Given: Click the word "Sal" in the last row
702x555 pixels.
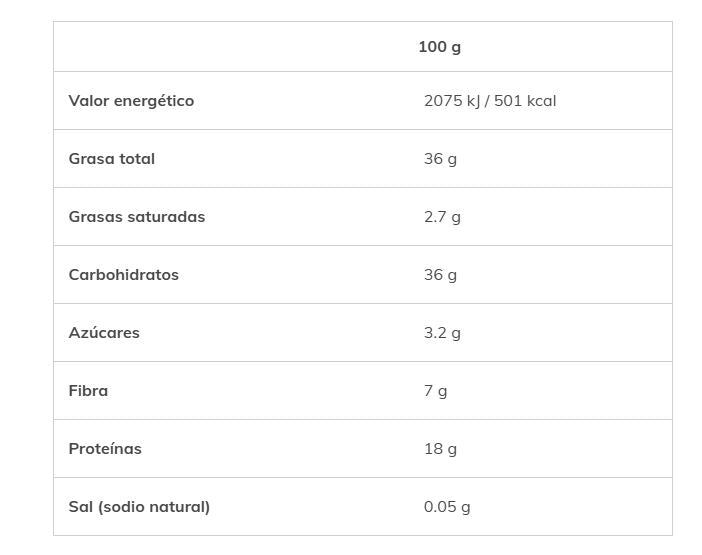Looking at the screenshot, I should click(x=80, y=507).
